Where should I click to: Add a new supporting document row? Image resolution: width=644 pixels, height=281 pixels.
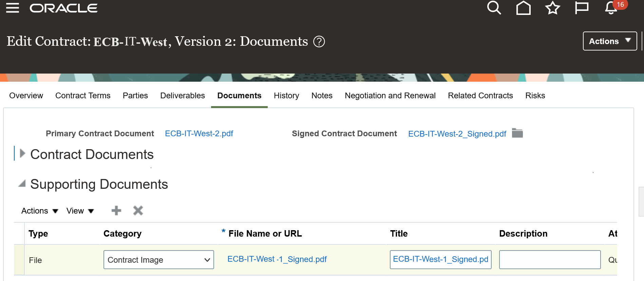pos(116,210)
